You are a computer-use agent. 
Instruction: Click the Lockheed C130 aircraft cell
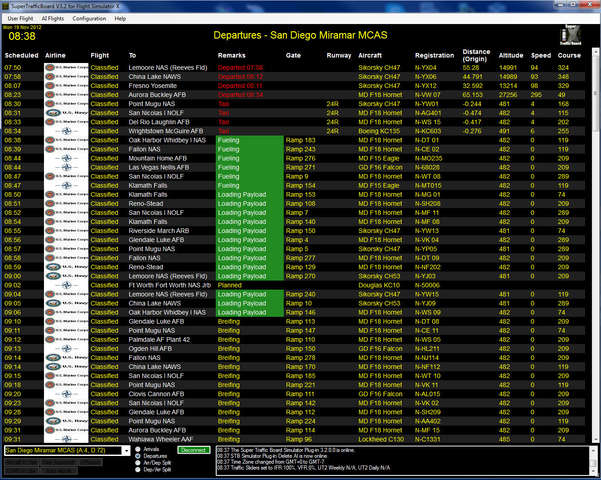tap(380, 439)
